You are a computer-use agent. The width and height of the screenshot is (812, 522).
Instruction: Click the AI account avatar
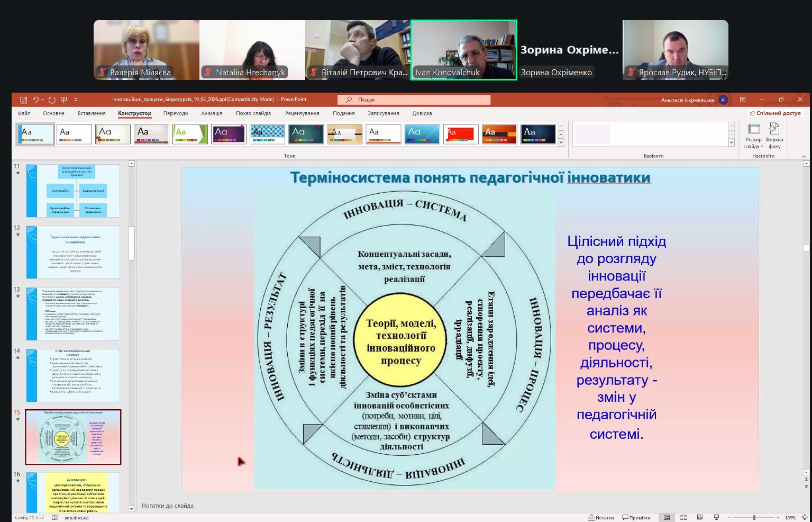tap(723, 100)
